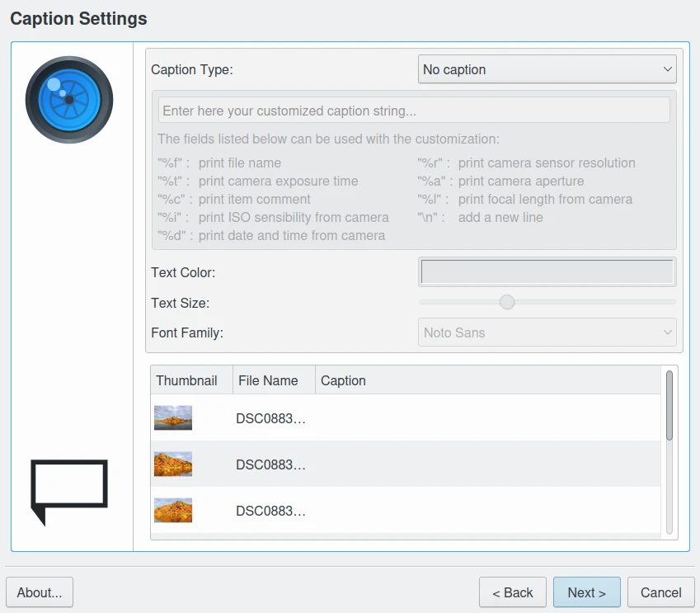Open the Text Color picker swatch
The image size is (700, 613).
[x=547, y=272]
